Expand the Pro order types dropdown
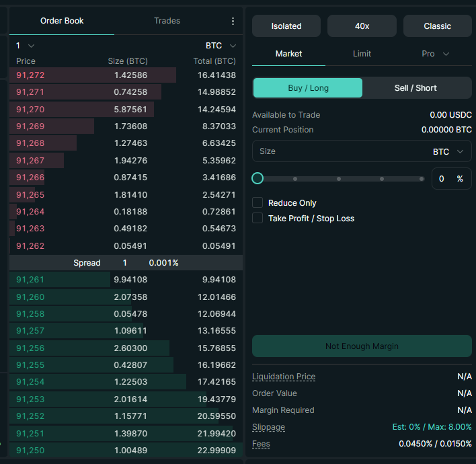The width and height of the screenshot is (476, 464). [435, 54]
